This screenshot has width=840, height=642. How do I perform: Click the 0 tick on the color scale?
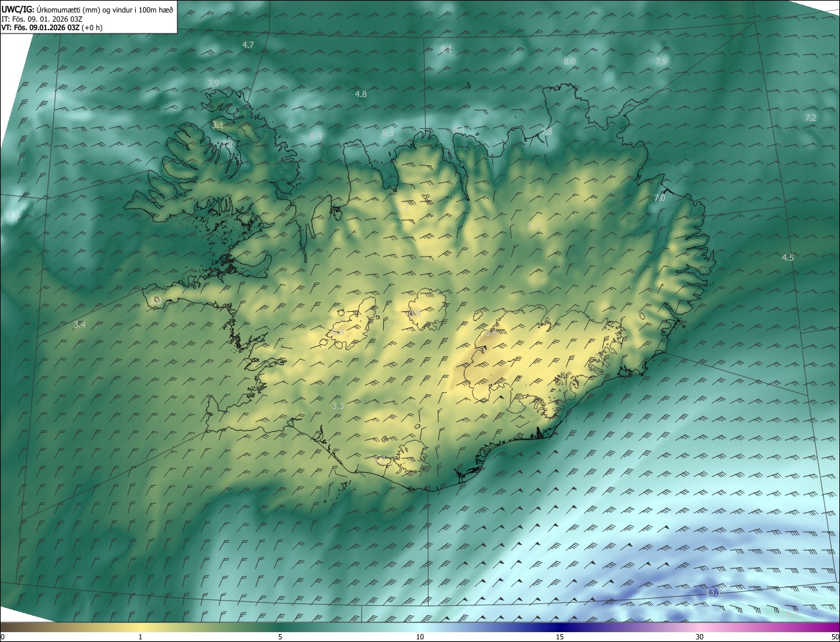click(3, 637)
